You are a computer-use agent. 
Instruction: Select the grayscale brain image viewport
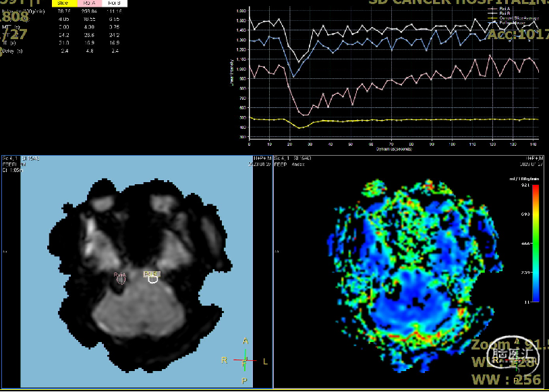137,272
